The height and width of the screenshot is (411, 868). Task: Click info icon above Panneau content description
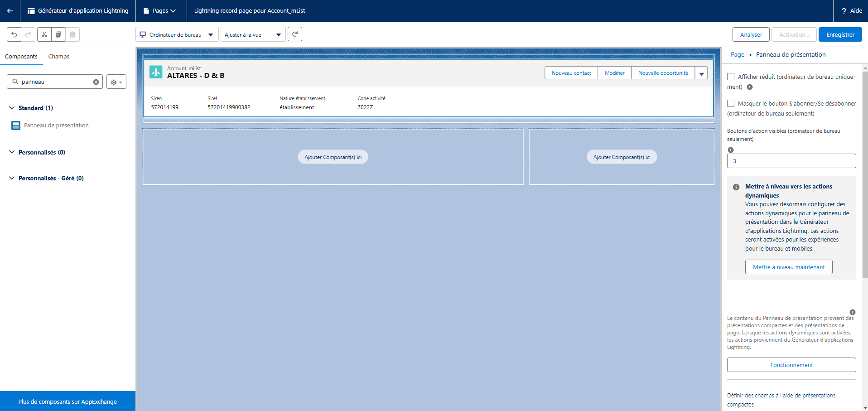[853, 312]
